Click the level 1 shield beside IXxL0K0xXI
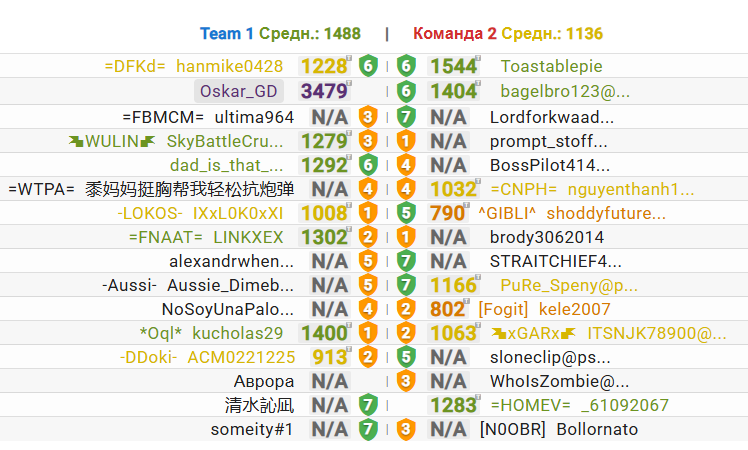This screenshot has height=450, width=748. tap(368, 213)
